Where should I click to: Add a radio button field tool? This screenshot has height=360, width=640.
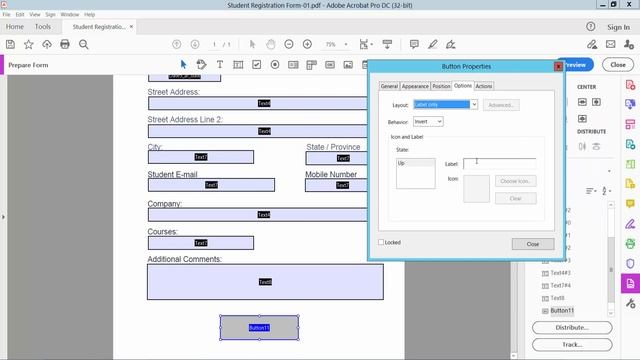click(x=275, y=64)
